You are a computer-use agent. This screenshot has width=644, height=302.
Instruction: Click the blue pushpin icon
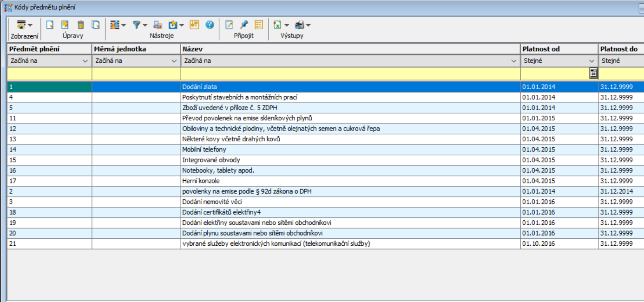coord(244,25)
